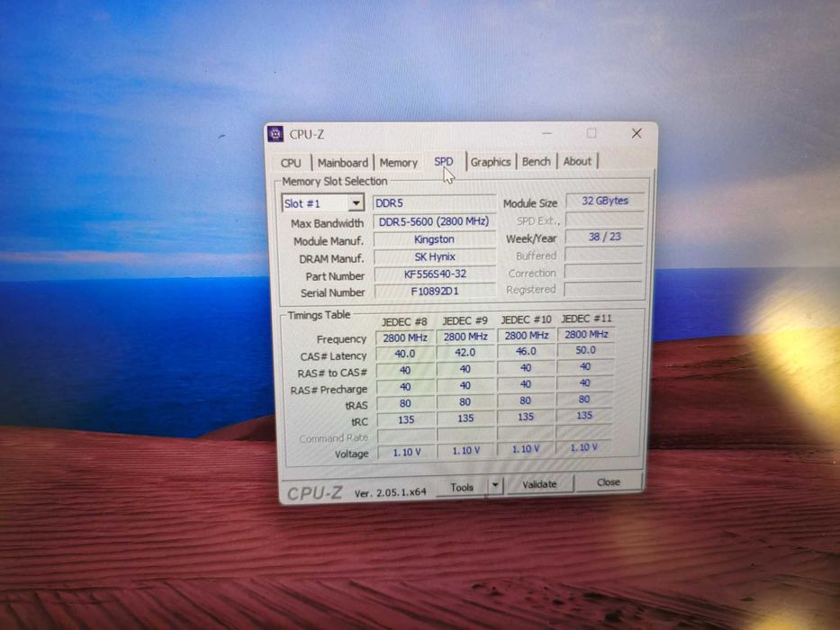Go to the About tab

pyautogui.click(x=577, y=161)
